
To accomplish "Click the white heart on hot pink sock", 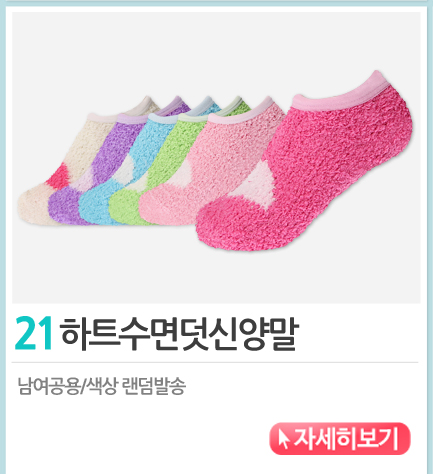I will (x=258, y=184).
